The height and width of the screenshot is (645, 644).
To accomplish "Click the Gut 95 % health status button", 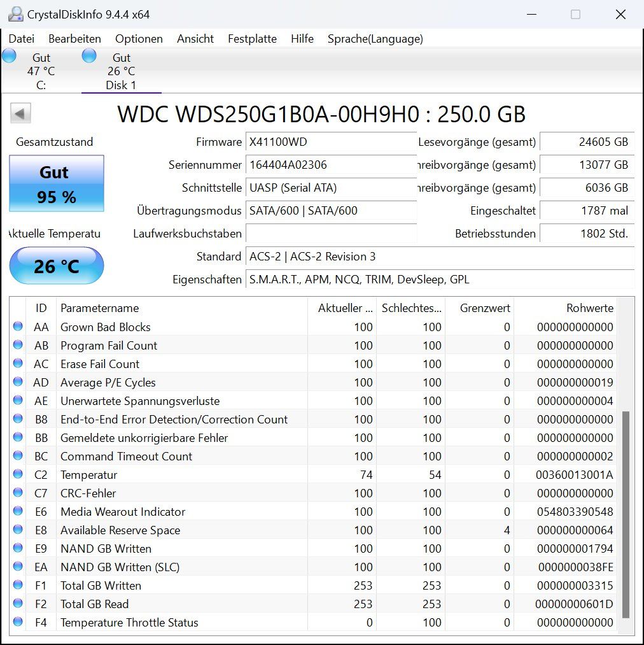I will tap(57, 183).
